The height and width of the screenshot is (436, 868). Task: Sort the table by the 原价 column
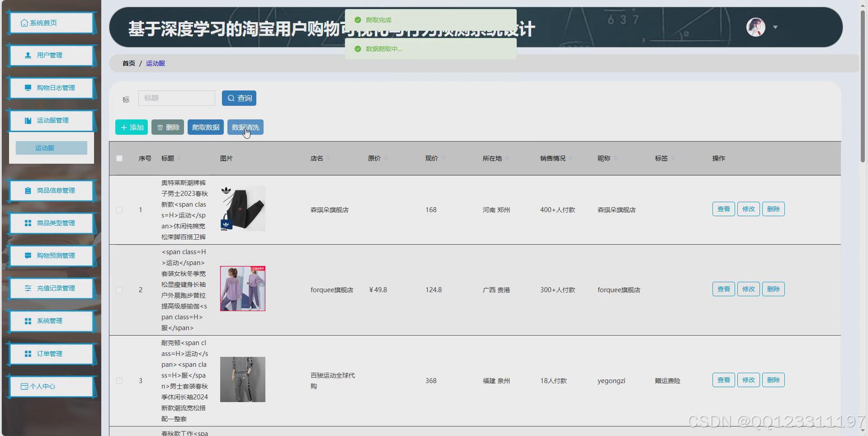point(386,158)
